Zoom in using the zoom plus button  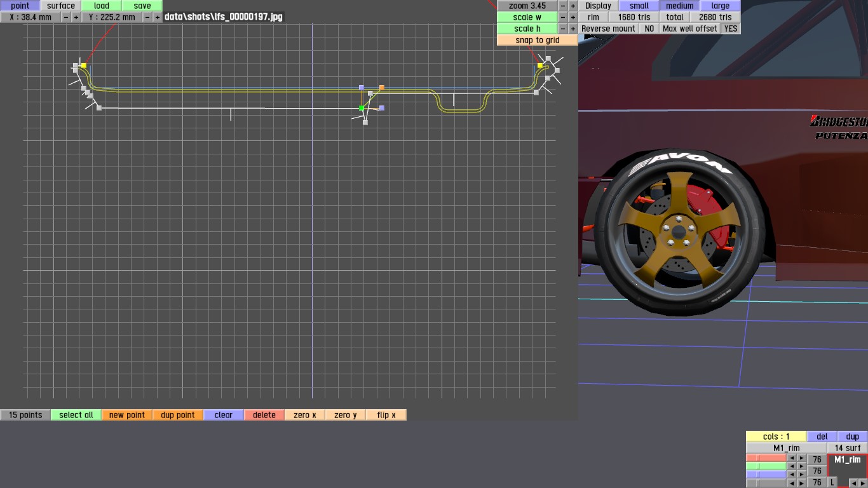[x=573, y=6]
